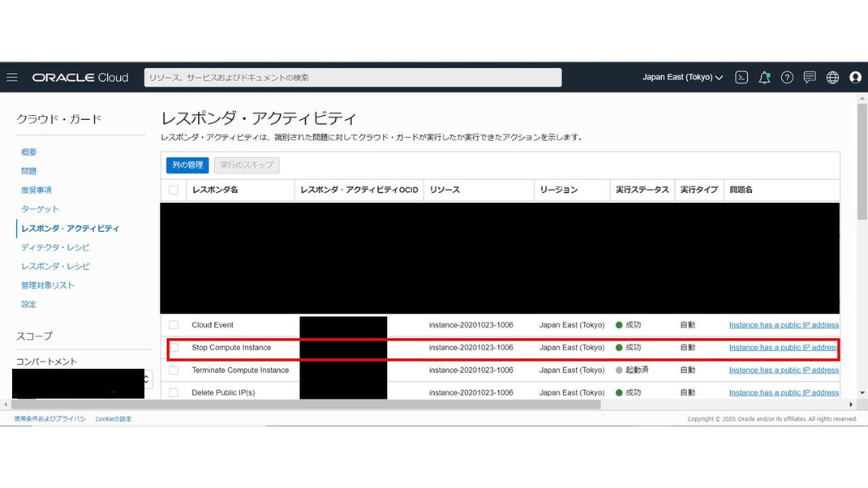
Task: Click the 実行ステータス column header
Action: tap(642, 190)
